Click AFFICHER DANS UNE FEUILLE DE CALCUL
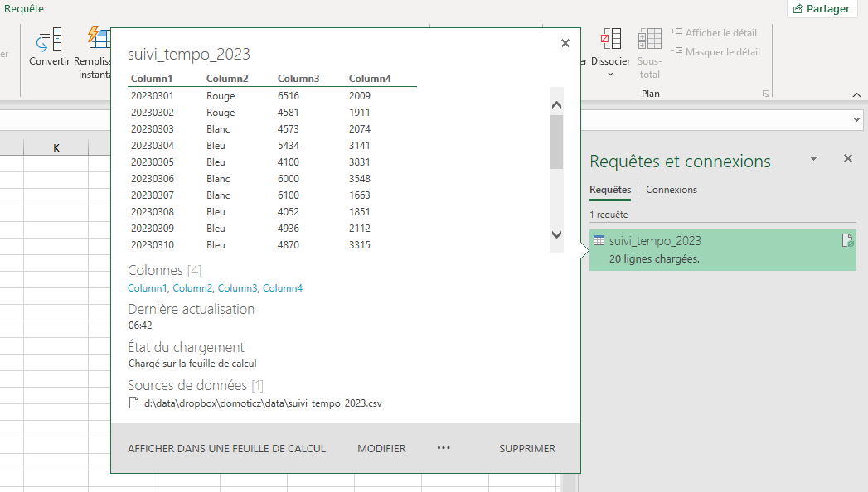The image size is (868, 492). (226, 449)
